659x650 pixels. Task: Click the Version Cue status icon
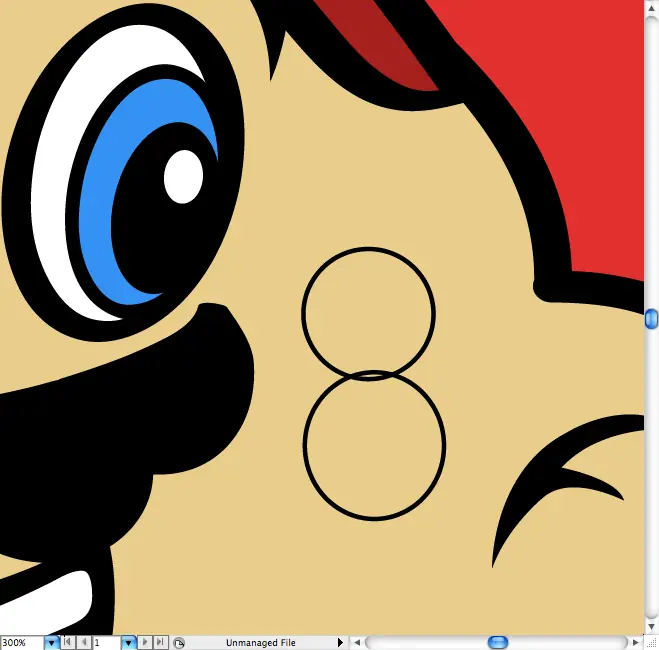[x=179, y=643]
